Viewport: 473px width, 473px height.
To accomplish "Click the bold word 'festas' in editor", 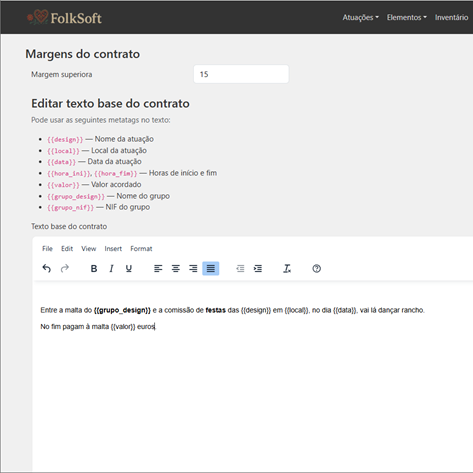I will [216, 310].
